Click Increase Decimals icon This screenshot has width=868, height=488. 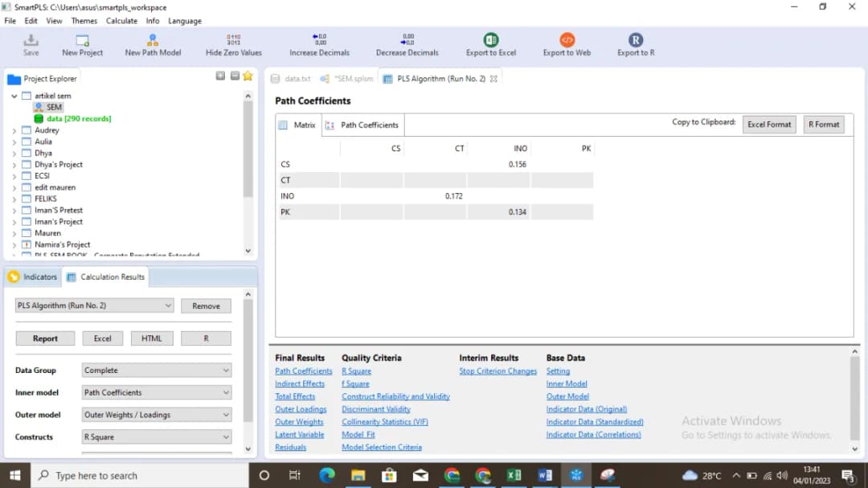pos(319,45)
